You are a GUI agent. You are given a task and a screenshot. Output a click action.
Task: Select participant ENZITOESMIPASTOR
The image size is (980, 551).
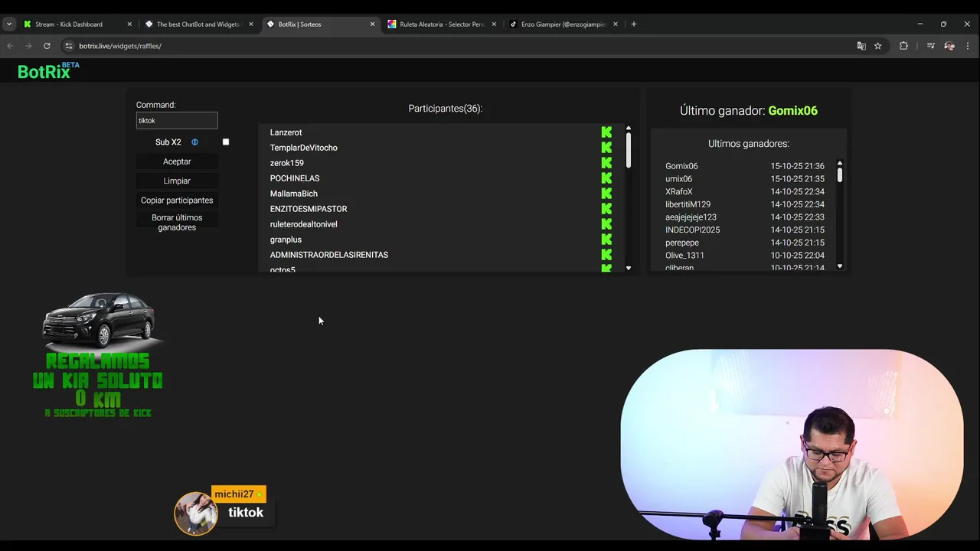[x=308, y=209]
